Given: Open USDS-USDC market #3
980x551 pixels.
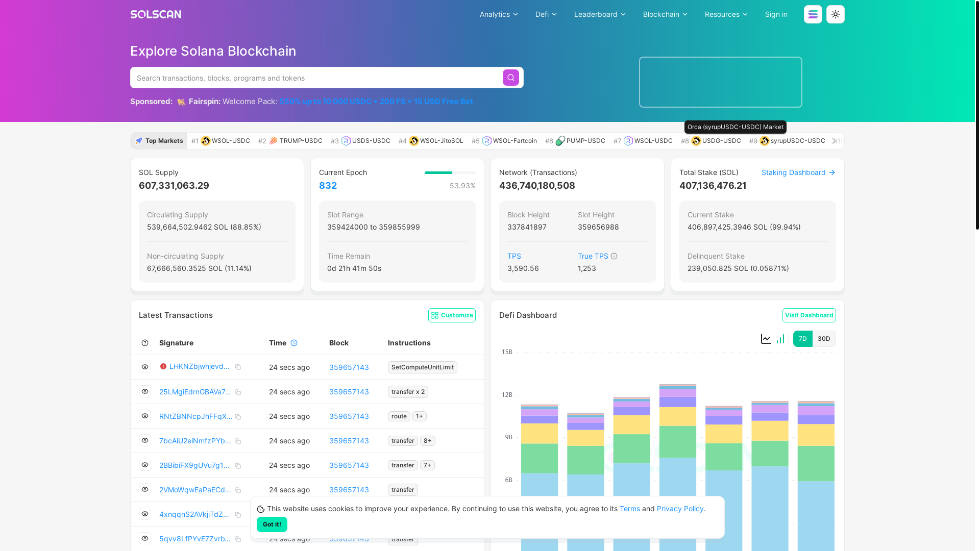Looking at the screenshot, I should tap(360, 141).
